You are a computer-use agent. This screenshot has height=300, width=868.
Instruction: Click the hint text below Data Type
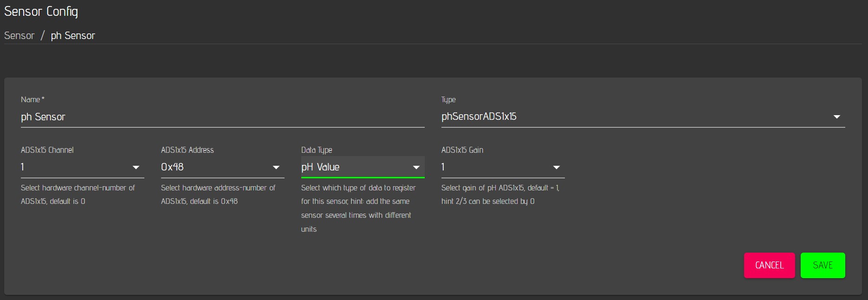click(357, 208)
